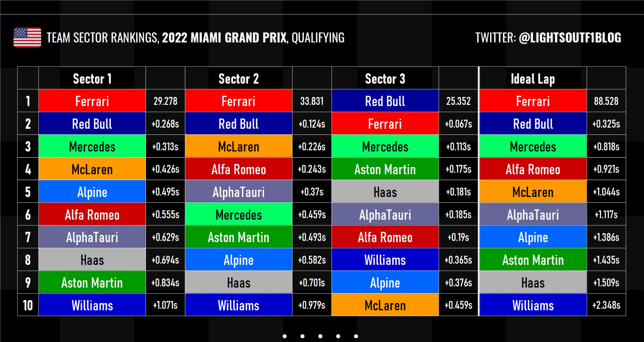Select the orange McLaren cell in Sector 3
Screen dimensions: 644x342
point(385,305)
